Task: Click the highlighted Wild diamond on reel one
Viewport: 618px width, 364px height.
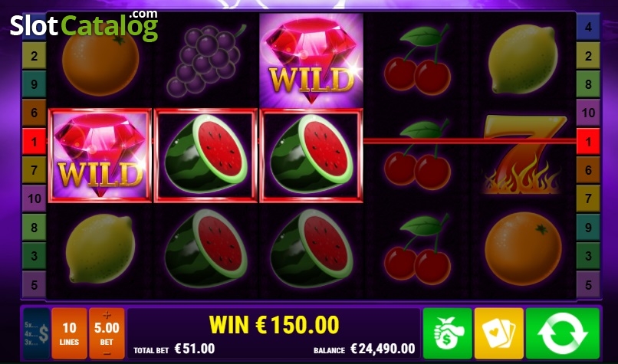Action: click(x=100, y=156)
